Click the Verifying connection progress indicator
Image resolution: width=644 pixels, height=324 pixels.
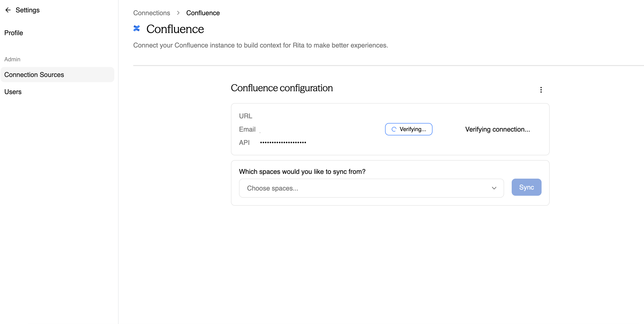click(x=497, y=129)
